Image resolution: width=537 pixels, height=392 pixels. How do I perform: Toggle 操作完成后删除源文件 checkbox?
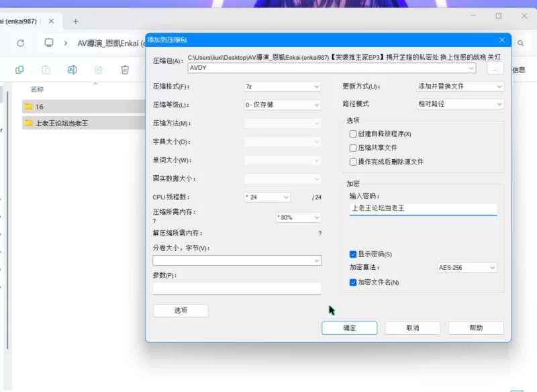353,162
